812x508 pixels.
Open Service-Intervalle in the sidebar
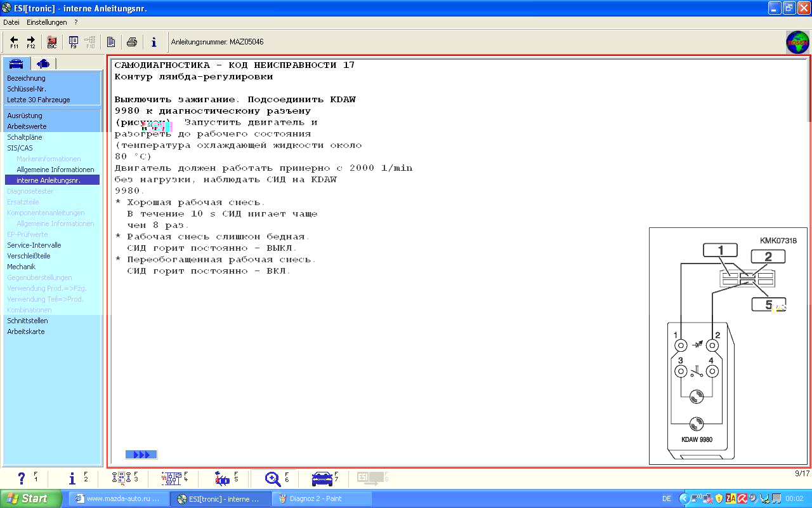(x=34, y=245)
